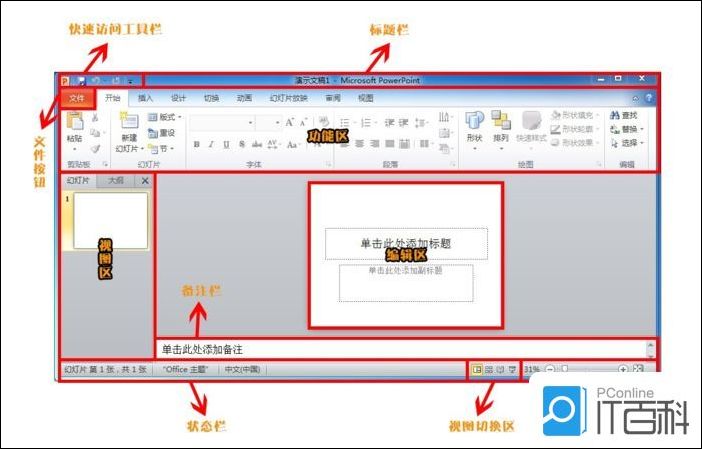Toggle Bold formatting
Screen dimensions: 702x449
coord(196,144)
